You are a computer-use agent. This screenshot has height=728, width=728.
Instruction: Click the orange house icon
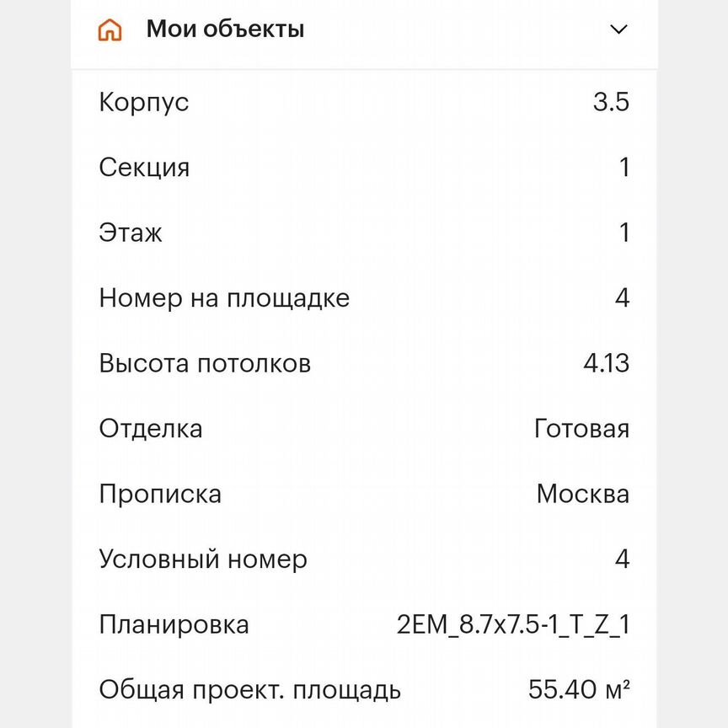coord(108,29)
